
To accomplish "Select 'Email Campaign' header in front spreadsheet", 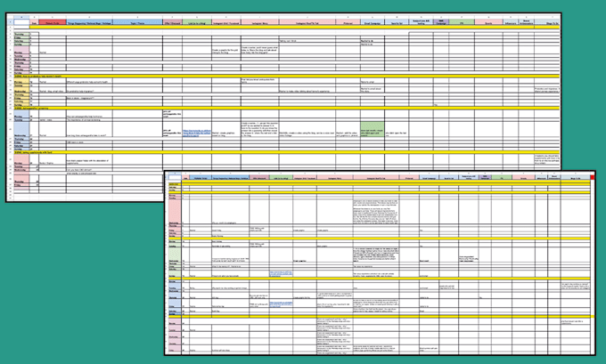I will click(x=429, y=178).
